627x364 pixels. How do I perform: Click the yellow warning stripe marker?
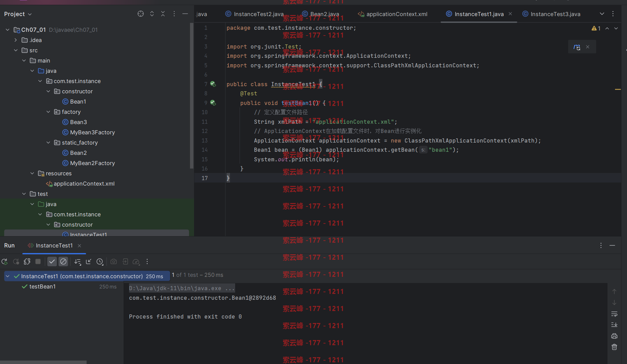[618, 89]
